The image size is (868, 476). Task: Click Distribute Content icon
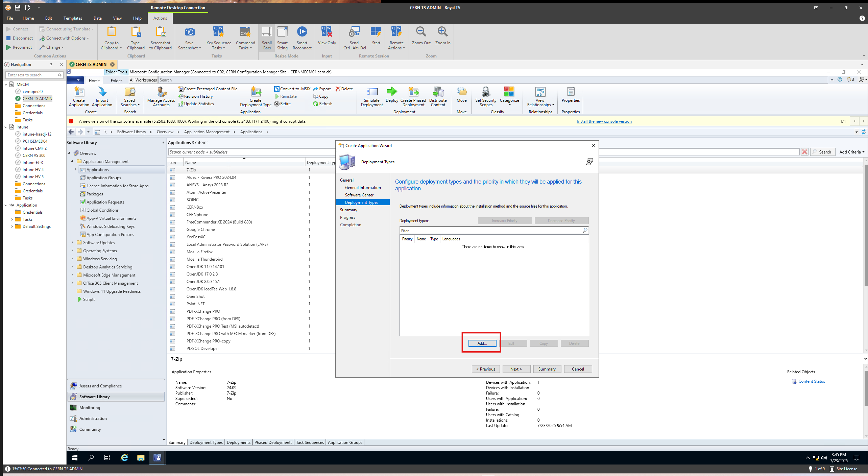point(438,97)
